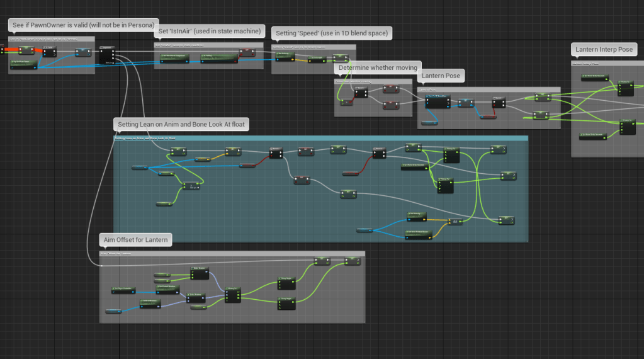Click the Cast node in Lantern Pose group
This screenshot has height=359, width=644.
click(437, 101)
